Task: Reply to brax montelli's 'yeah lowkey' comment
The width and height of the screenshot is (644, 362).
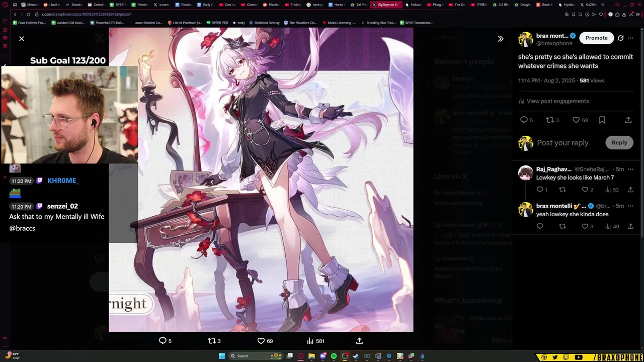Action: coord(540,226)
